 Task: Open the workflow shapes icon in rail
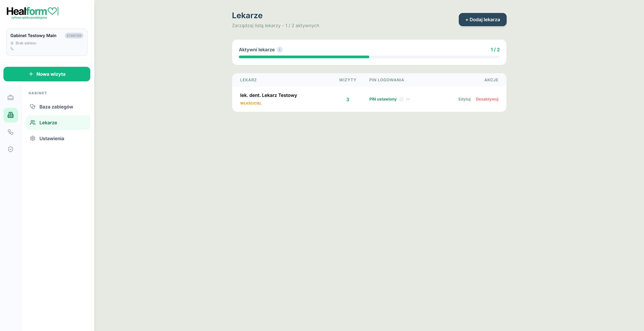pyautogui.click(x=10, y=132)
